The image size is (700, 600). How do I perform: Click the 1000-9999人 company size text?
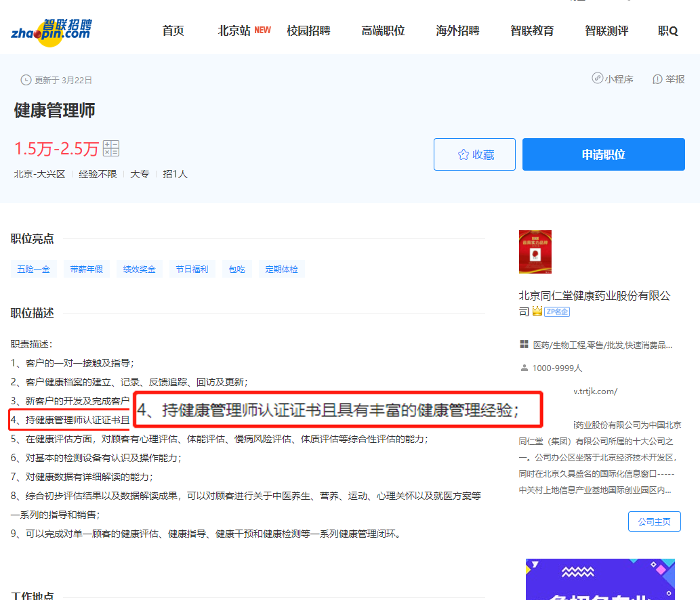coord(557,368)
